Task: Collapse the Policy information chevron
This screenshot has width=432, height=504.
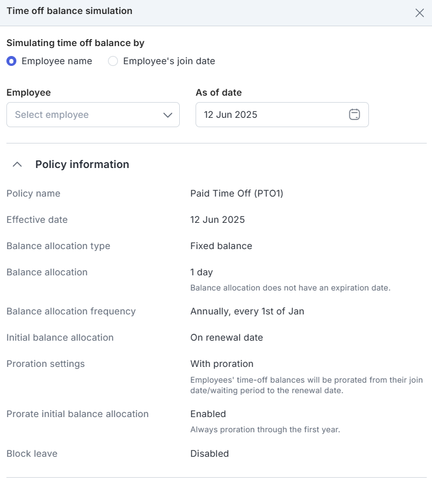Action: [x=18, y=164]
